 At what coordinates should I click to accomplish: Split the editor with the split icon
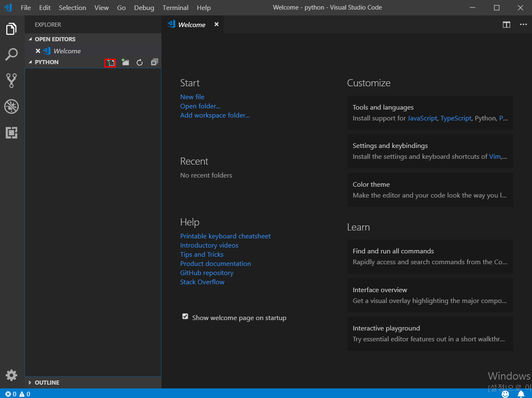click(507, 25)
